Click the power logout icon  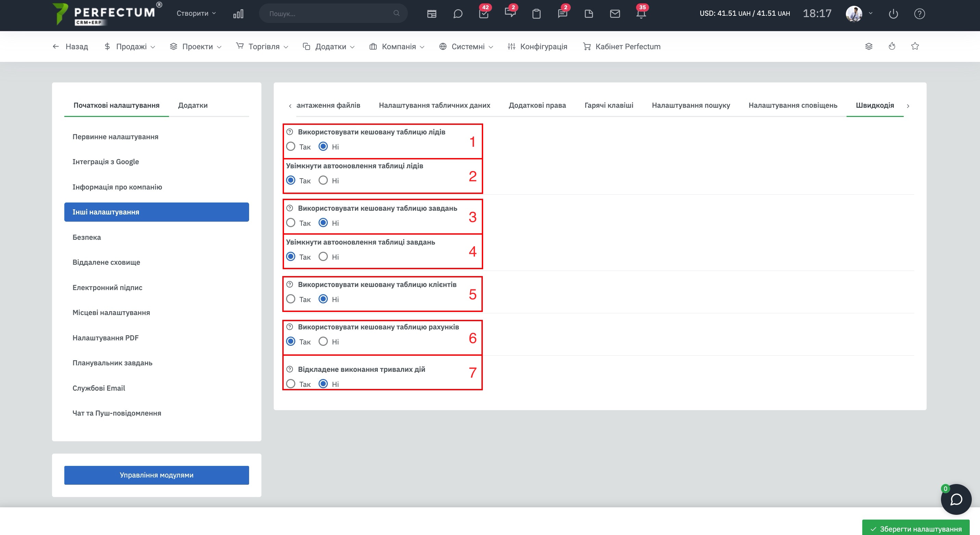[x=893, y=14]
